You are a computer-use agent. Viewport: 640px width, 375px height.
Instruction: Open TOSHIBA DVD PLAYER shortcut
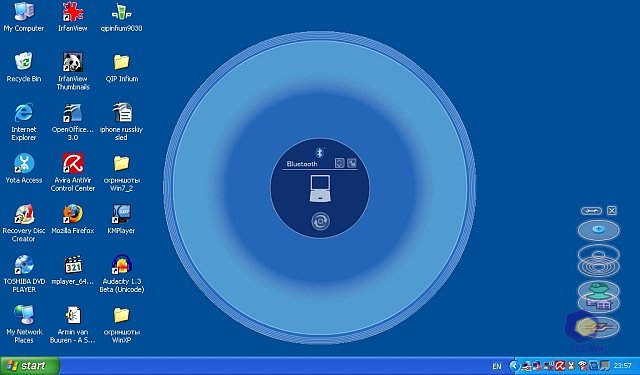click(24, 274)
